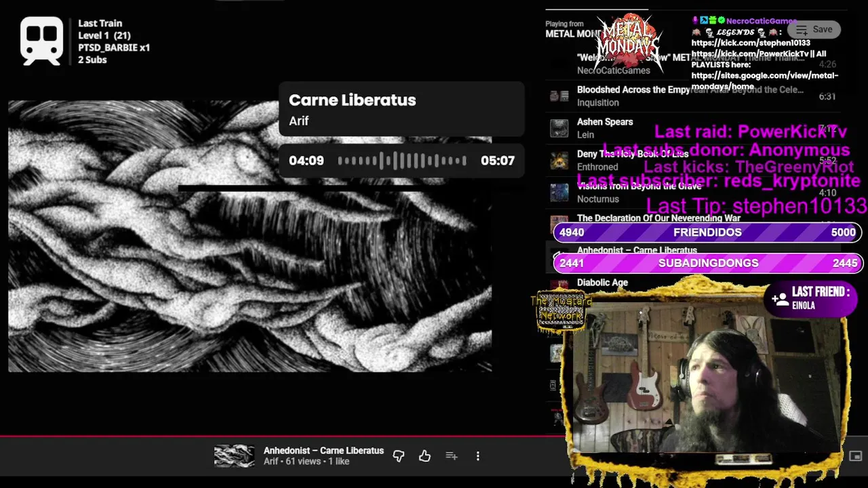This screenshot has height=488, width=868.
Task: Click the 'Inquisition' artist name in the queue
Action: point(597,103)
